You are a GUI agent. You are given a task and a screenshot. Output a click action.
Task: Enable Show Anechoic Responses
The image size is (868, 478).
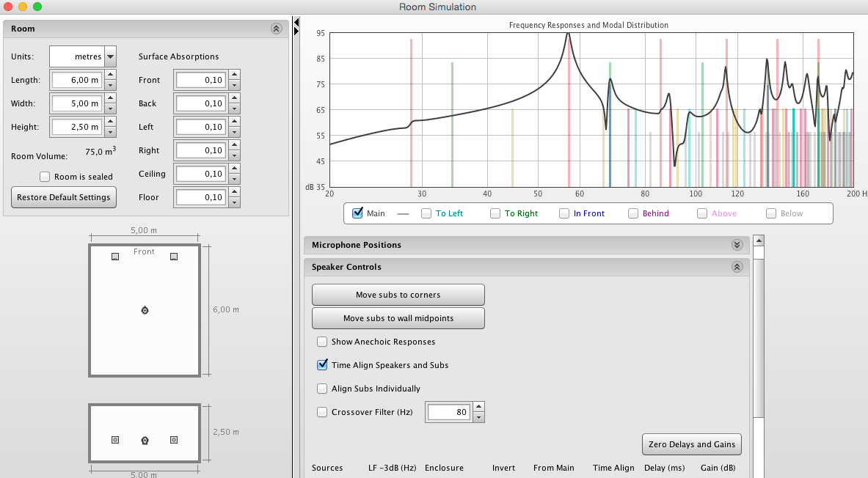(x=322, y=342)
